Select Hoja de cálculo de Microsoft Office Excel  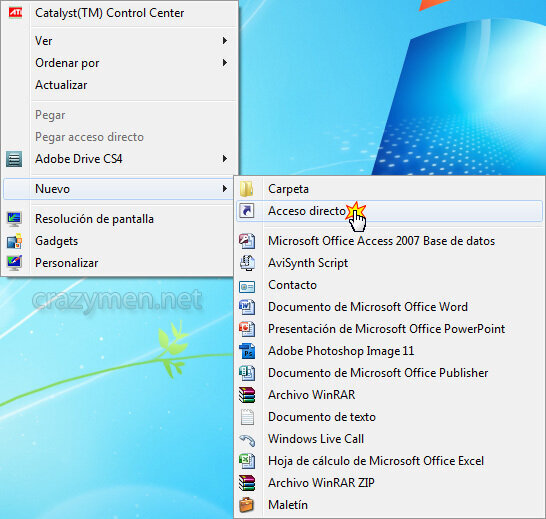pos(389,461)
